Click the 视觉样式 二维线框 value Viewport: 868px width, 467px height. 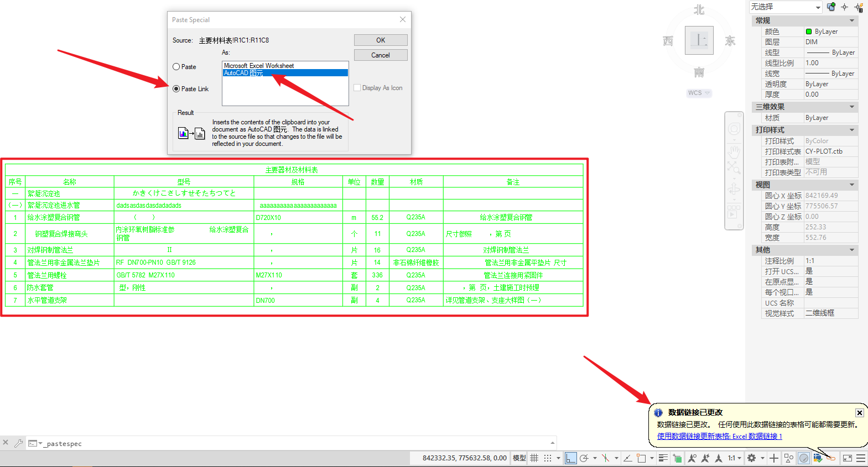click(831, 313)
